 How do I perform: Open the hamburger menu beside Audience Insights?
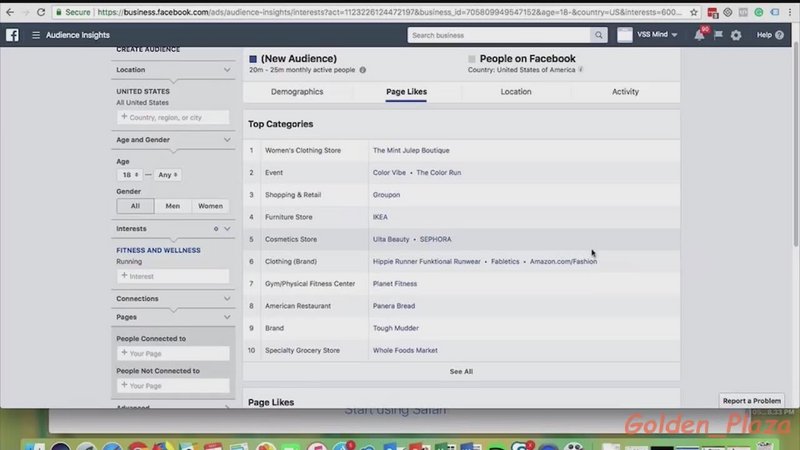coord(36,35)
